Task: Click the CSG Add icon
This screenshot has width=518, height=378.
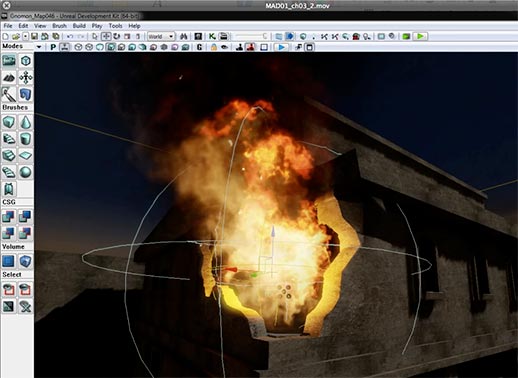Action: 9,216
